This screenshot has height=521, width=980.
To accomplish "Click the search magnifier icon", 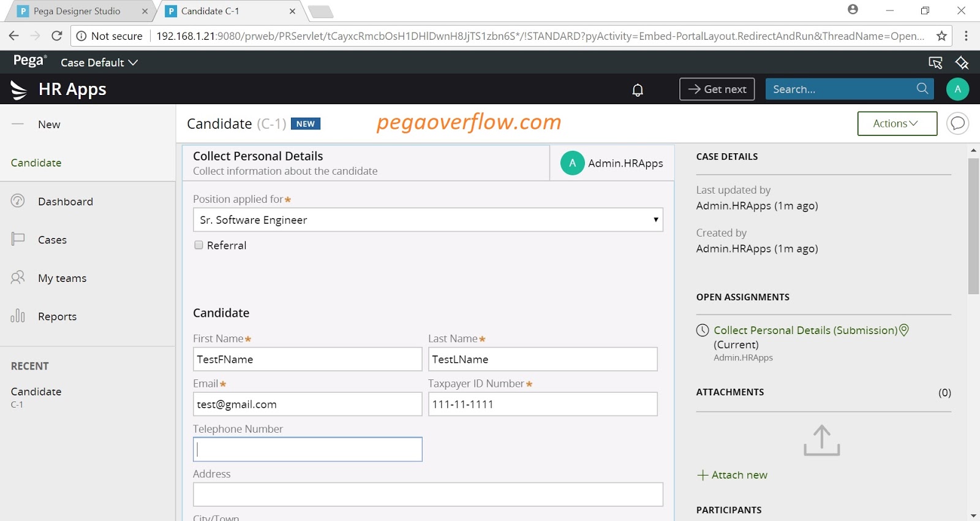I will [922, 88].
